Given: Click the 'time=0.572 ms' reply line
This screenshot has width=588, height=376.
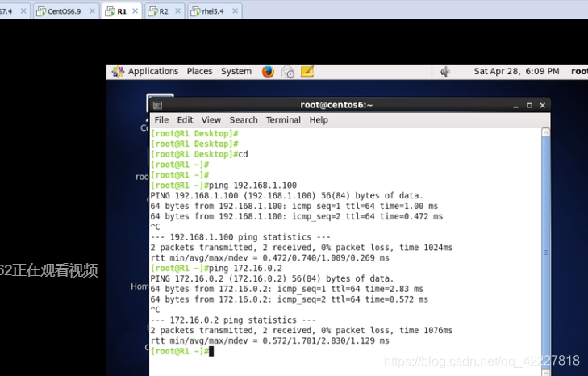Looking at the screenshot, I should coord(289,299).
